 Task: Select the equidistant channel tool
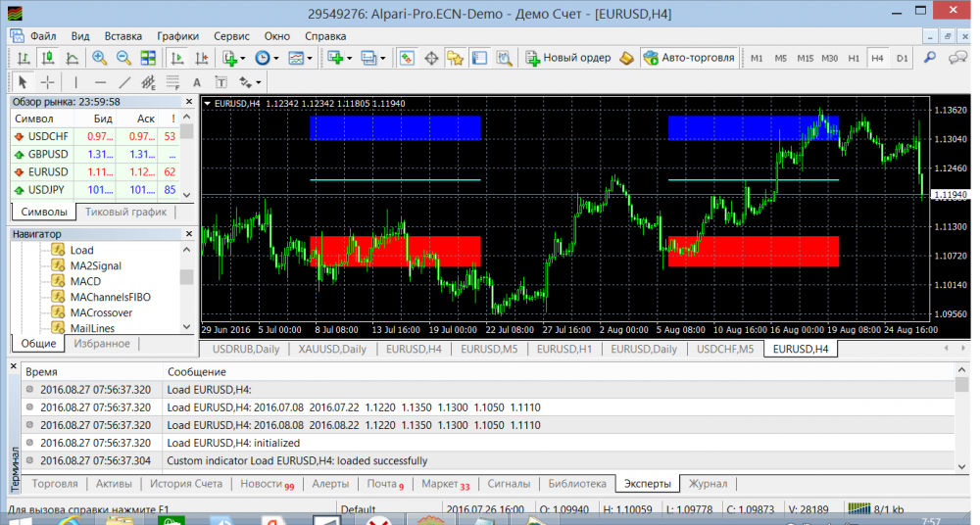pos(148,82)
